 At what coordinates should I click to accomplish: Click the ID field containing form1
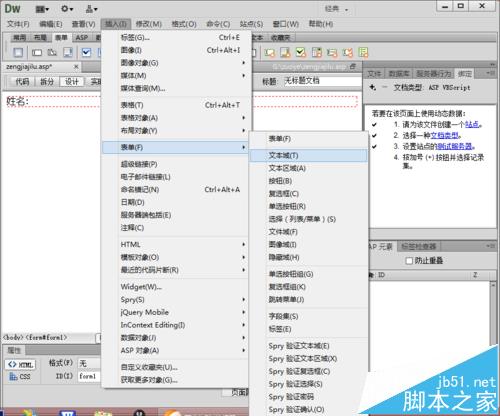(x=89, y=376)
